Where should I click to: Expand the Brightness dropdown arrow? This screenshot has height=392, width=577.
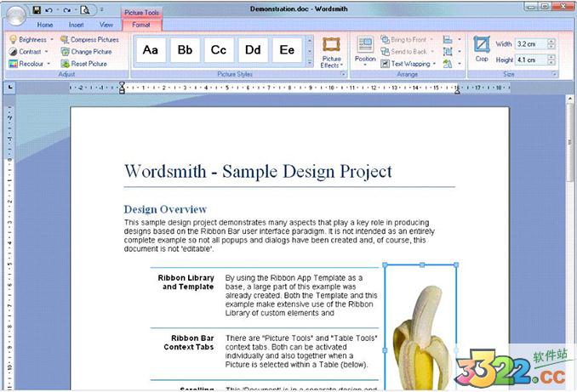coord(52,39)
